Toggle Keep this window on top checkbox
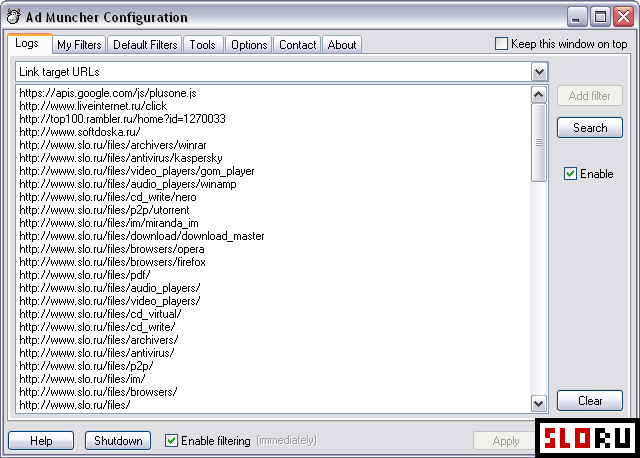Viewport: 640px width, 458px height. 501,44
